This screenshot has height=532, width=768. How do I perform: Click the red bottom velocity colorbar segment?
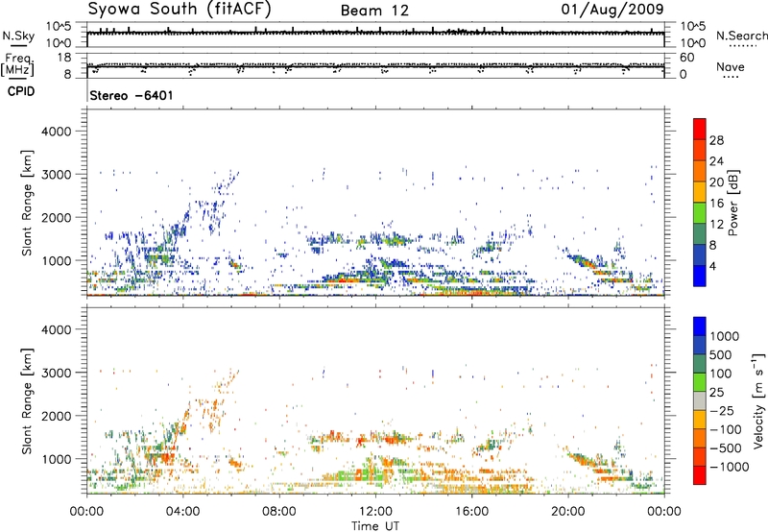click(700, 475)
